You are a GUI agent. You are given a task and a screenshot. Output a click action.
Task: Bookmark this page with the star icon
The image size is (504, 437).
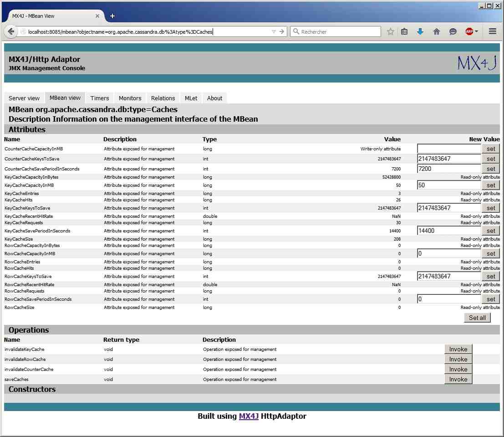[x=390, y=31]
